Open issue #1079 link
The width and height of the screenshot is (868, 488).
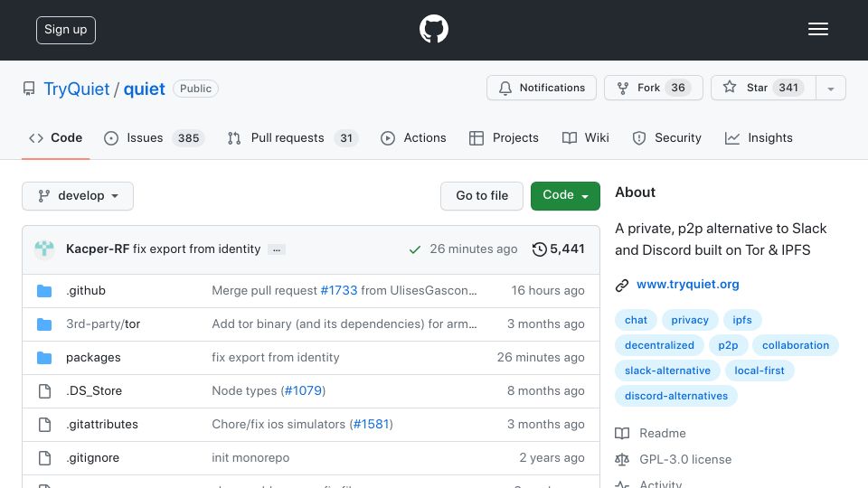pyautogui.click(x=303, y=390)
